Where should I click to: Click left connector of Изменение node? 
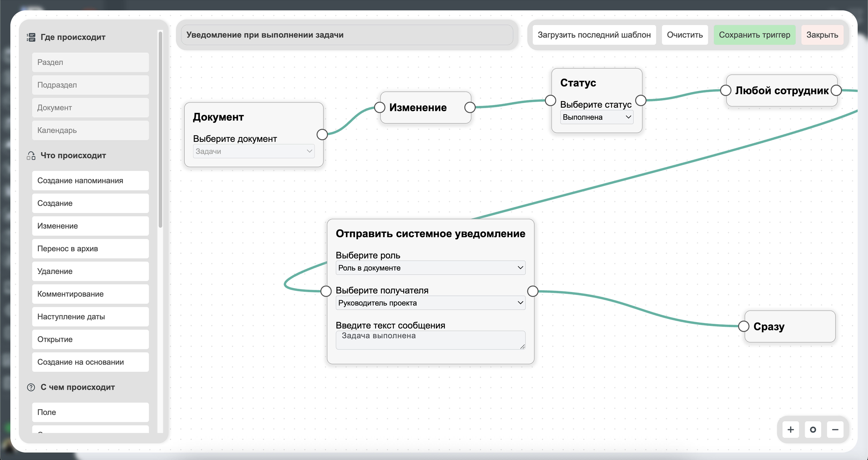(x=380, y=108)
